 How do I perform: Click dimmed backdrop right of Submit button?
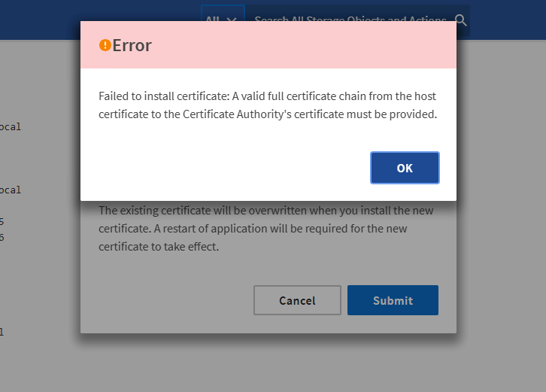point(496,300)
